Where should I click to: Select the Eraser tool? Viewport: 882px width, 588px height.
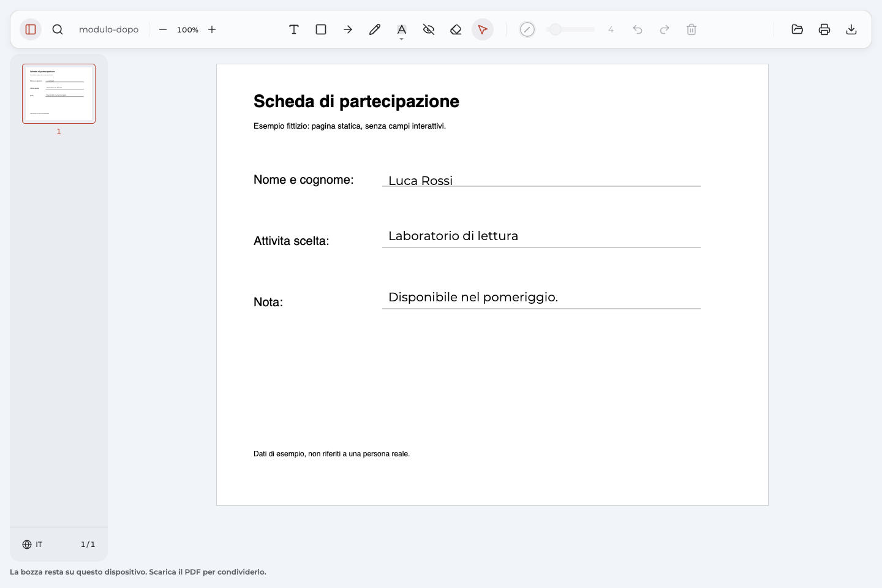pos(456,29)
